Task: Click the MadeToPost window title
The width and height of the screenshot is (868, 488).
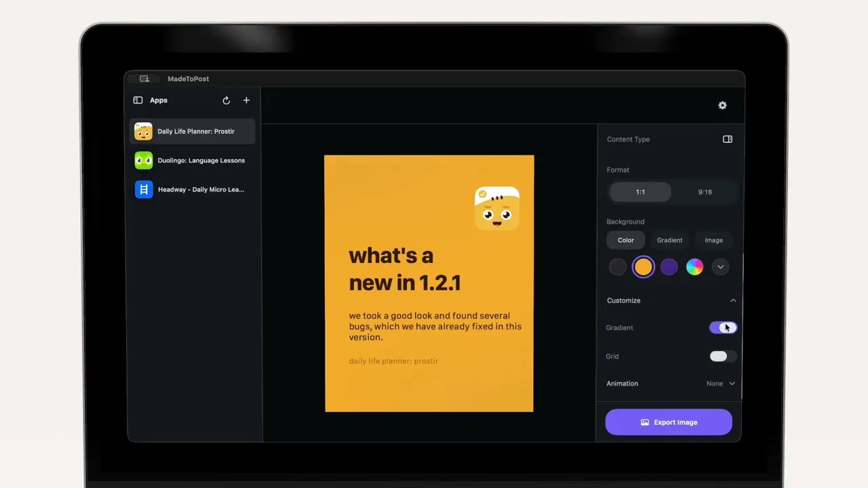Action: [x=189, y=79]
